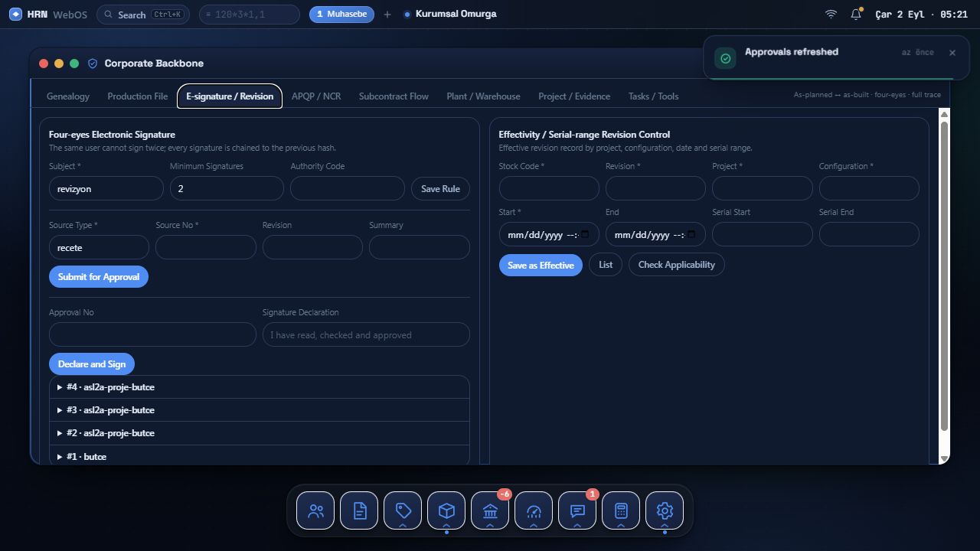Focus the Configuration field
Screen dimensions: 980x551
tap(869, 189)
